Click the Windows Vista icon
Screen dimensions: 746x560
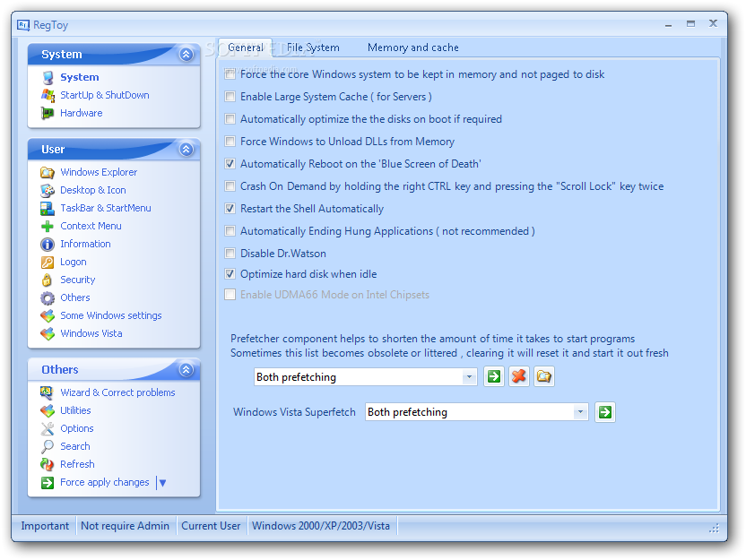point(48,333)
